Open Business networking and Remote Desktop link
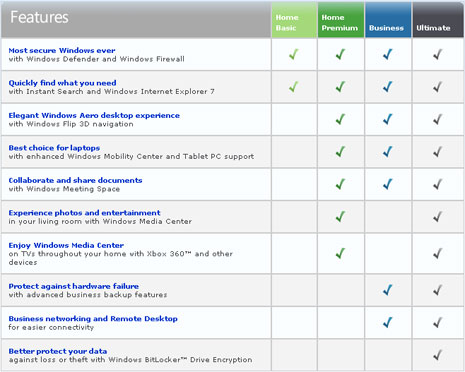The width and height of the screenshot is (465, 372). [x=93, y=318]
